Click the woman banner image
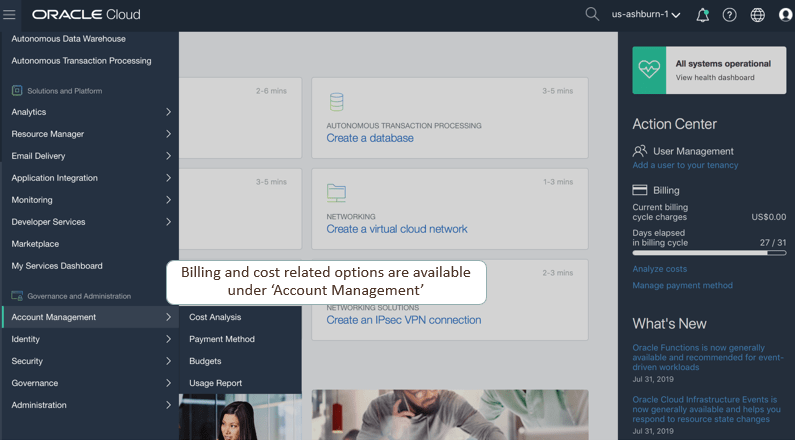The image size is (795, 440). [x=240, y=417]
